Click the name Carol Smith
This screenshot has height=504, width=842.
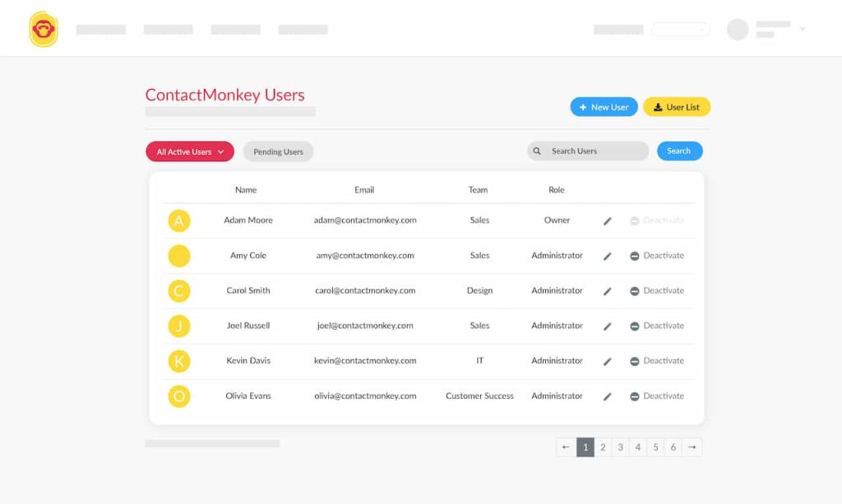[248, 290]
